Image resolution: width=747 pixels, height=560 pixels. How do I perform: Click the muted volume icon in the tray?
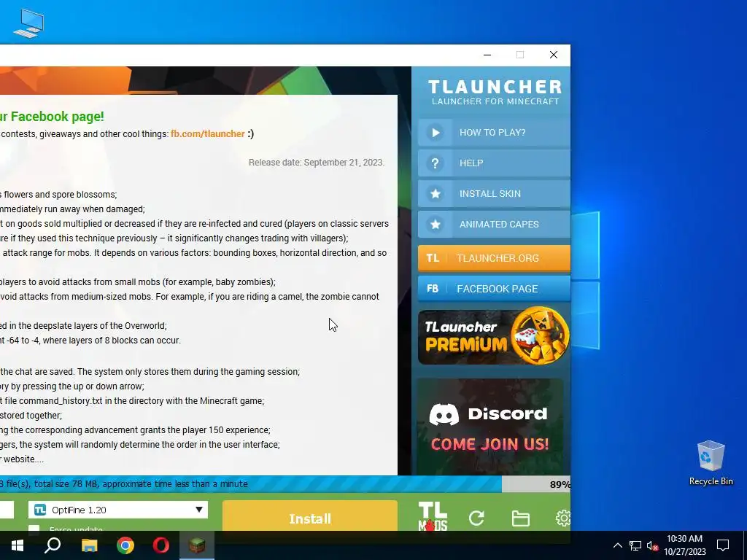point(653,545)
